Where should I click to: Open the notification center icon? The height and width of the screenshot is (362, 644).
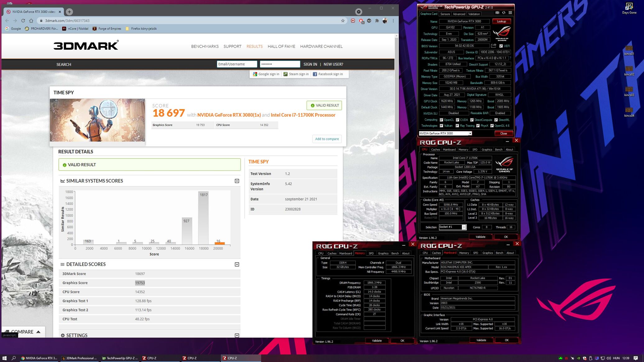636,358
